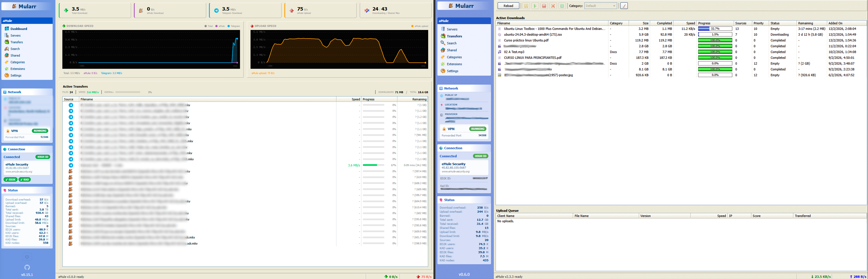Open the Category Default dropdown
Image resolution: width=868 pixels, height=279 pixels.
coord(601,6)
